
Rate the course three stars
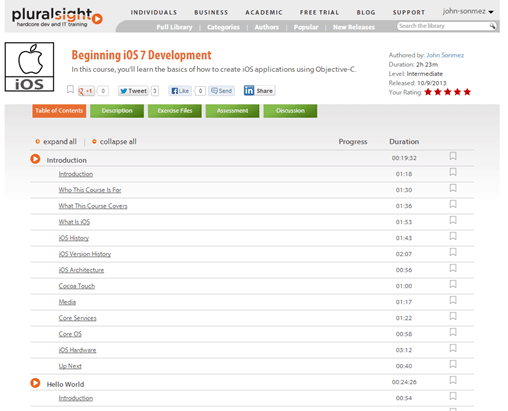[x=448, y=92]
